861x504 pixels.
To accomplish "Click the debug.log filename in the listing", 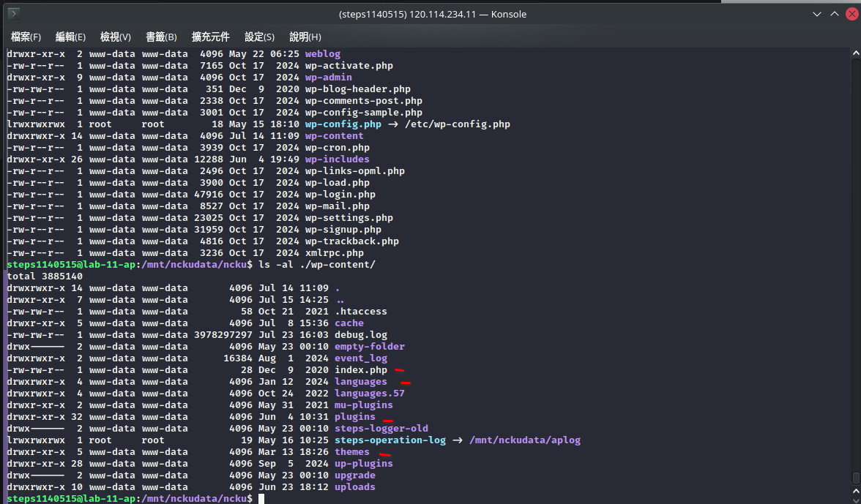I will tap(361, 335).
